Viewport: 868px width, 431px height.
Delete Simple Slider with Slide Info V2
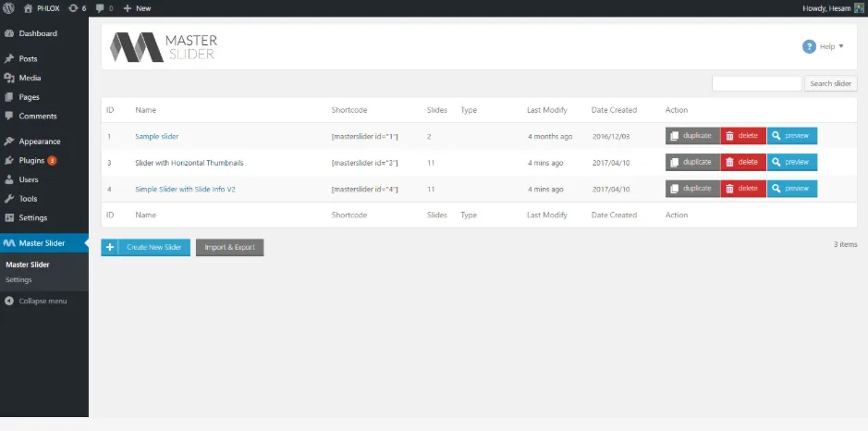point(743,189)
